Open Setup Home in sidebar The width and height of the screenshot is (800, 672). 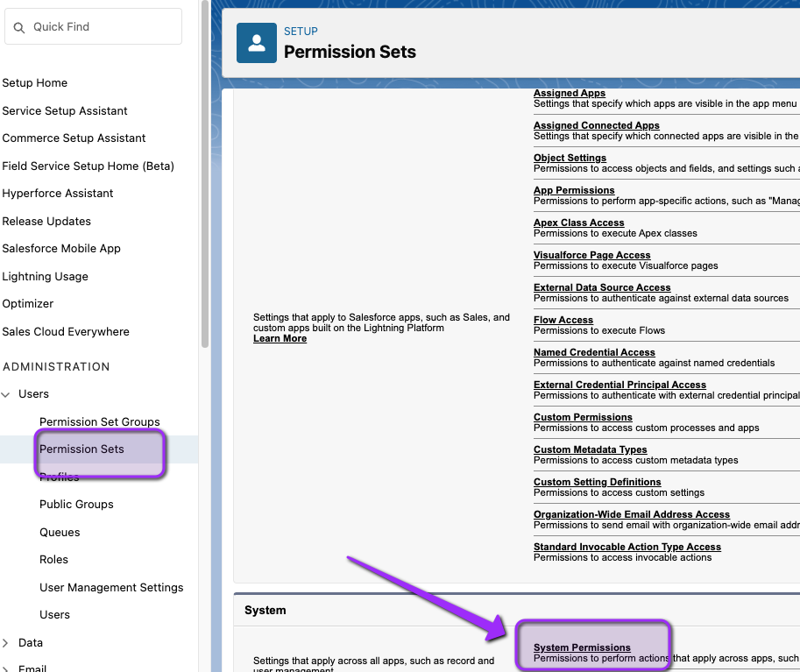click(35, 82)
